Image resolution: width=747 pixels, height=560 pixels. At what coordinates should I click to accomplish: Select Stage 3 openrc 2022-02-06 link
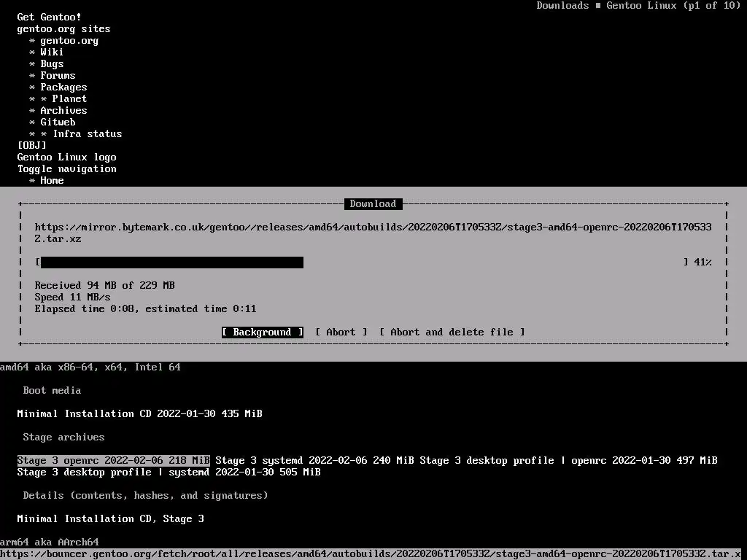113,461
